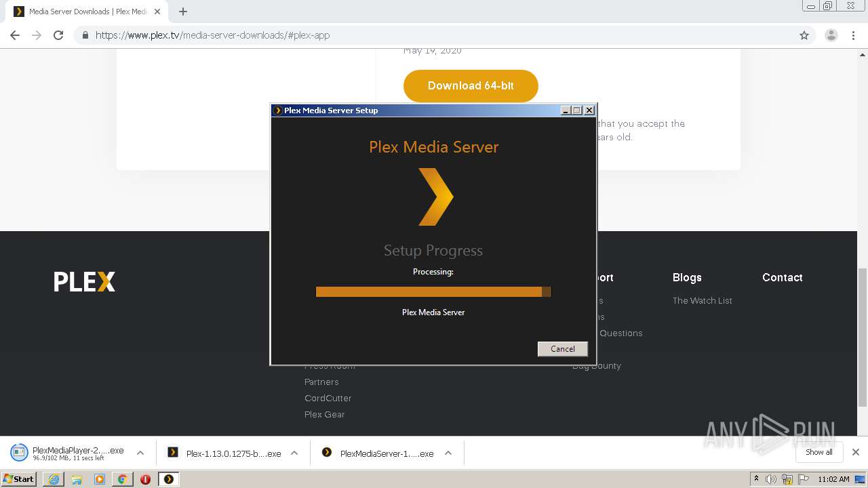Screen dimensions: 868x488
Task: Open the Action Center flag icon
Action: pyautogui.click(x=804, y=479)
